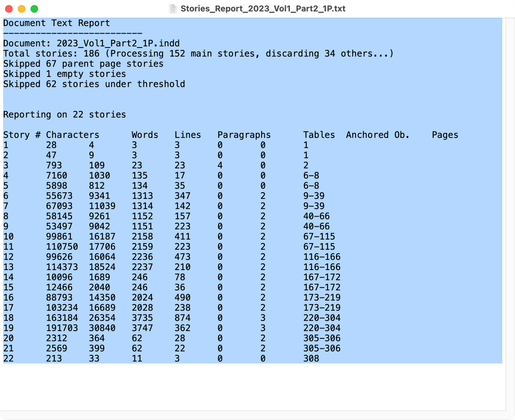
Task: Click the value "9341" in story 6
Action: point(100,196)
